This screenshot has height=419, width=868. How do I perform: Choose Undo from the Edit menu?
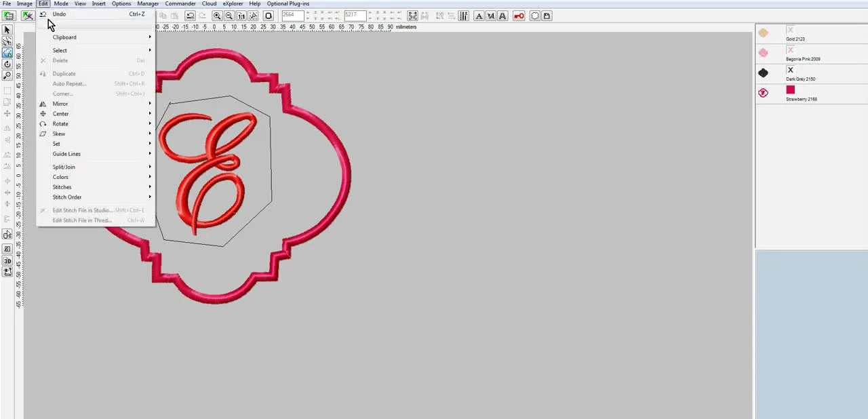point(95,14)
